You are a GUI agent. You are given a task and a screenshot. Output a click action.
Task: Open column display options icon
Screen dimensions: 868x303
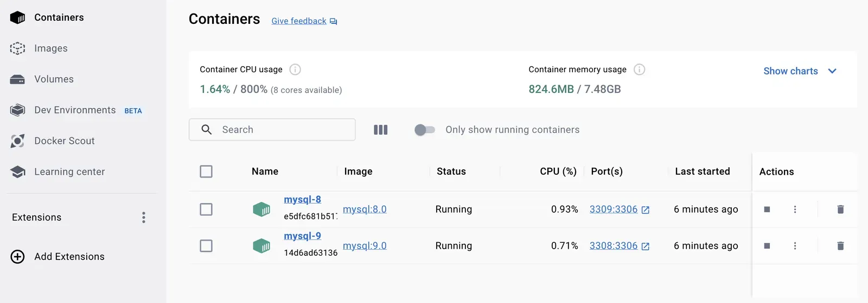(x=380, y=130)
